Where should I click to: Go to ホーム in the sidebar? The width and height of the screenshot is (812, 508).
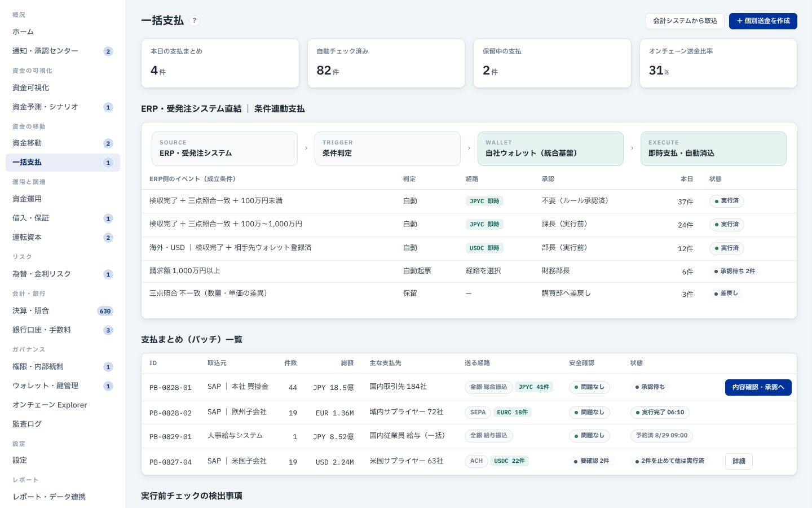[63, 32]
